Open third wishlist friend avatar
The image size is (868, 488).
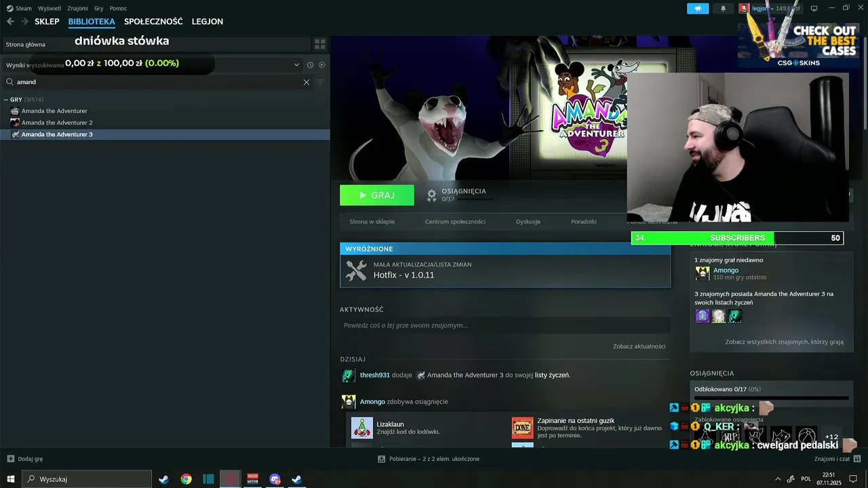735,316
